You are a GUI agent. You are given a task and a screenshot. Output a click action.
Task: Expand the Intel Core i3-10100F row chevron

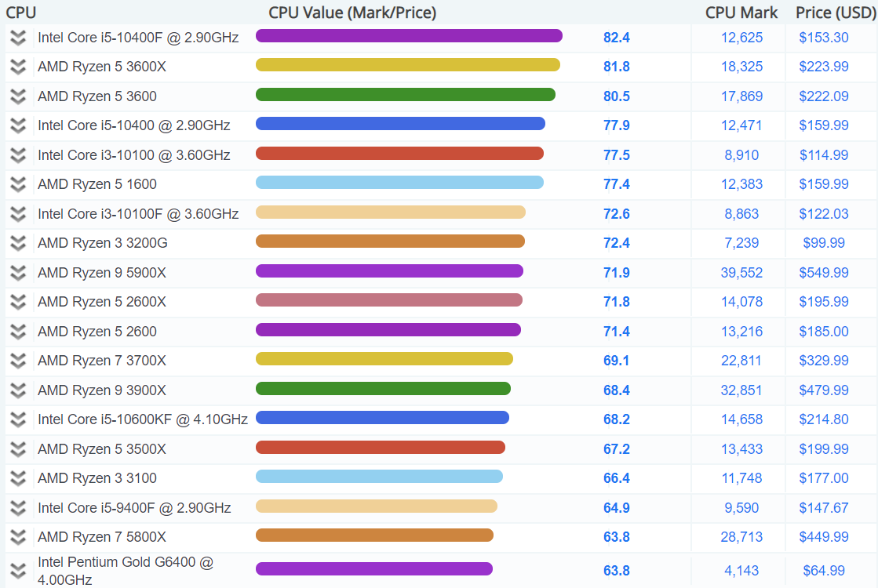tap(18, 214)
